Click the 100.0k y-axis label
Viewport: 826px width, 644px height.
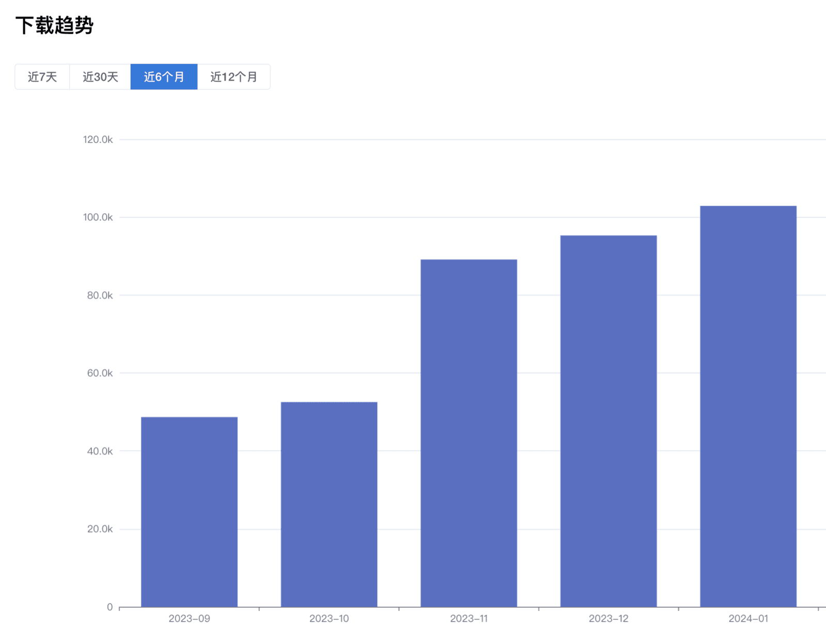(98, 217)
